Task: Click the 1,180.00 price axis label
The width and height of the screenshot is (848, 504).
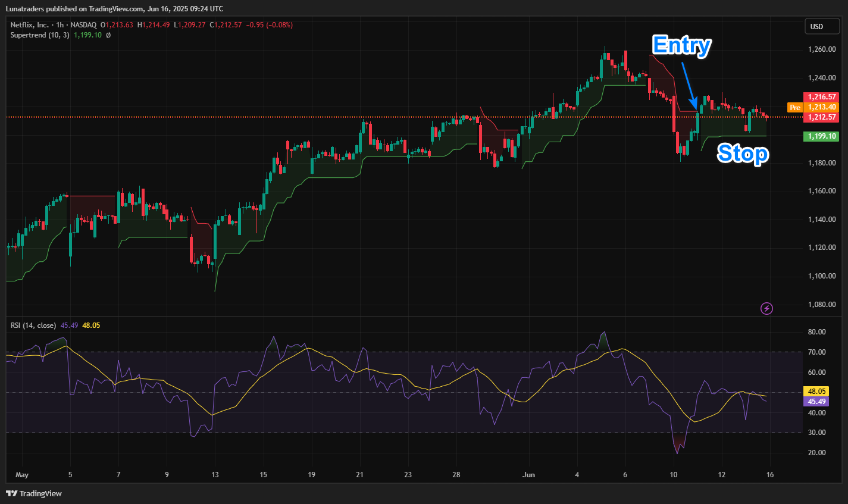Action: [822, 163]
